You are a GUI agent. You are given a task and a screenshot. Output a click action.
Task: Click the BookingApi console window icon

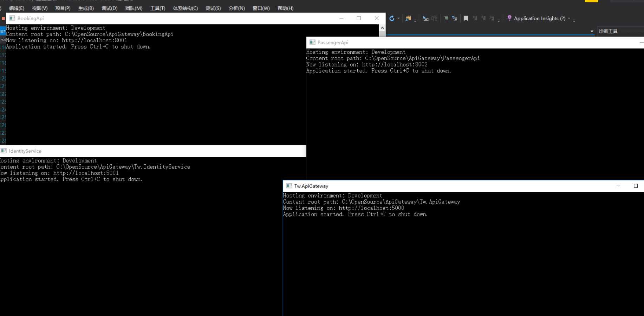(x=12, y=18)
